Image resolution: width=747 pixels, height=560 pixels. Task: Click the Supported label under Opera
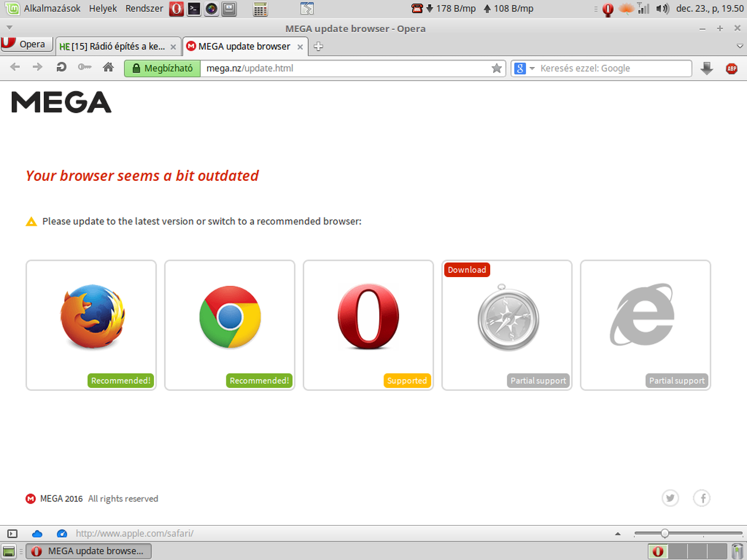(x=407, y=380)
